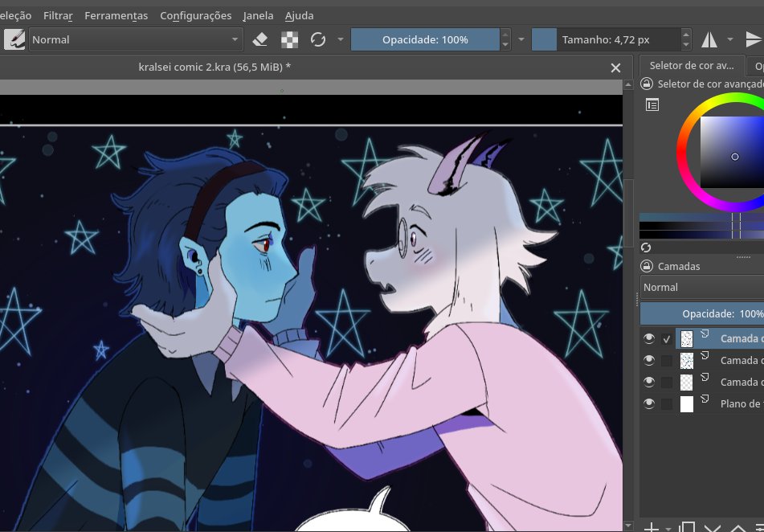Move layer down with arrow icon

click(713, 527)
